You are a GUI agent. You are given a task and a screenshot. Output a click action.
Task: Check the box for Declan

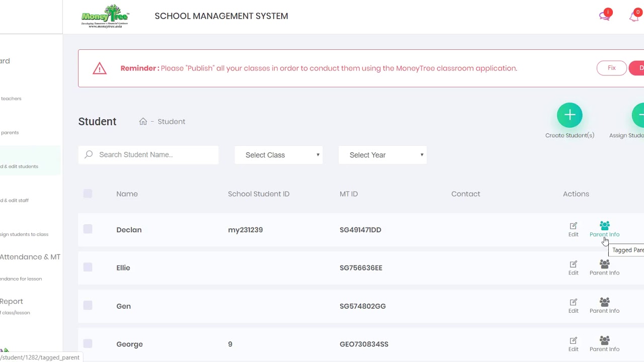click(88, 229)
